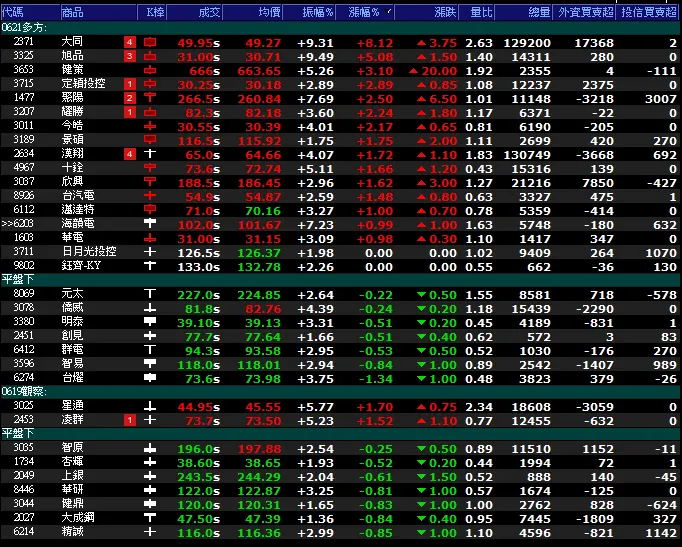682x547 pixels.
Task: Select stock name 大成鋼
Action: coord(78,517)
